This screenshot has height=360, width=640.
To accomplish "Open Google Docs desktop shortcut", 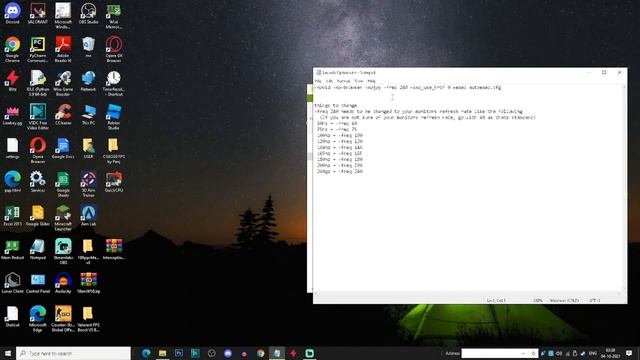I will pos(63,148).
